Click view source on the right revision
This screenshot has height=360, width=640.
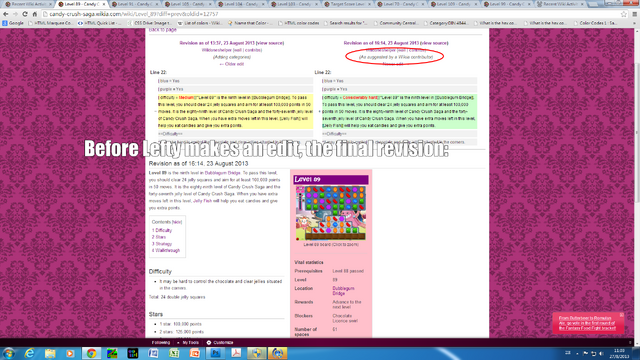point(434,43)
